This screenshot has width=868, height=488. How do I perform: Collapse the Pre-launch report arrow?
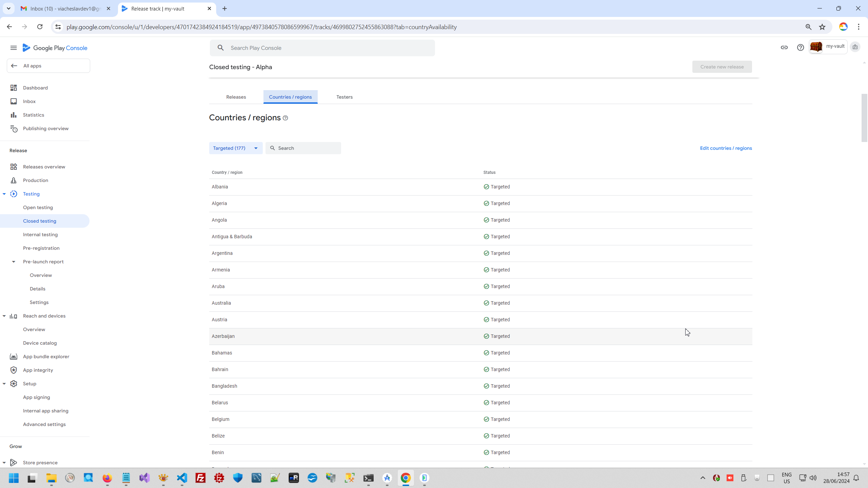[x=14, y=262]
